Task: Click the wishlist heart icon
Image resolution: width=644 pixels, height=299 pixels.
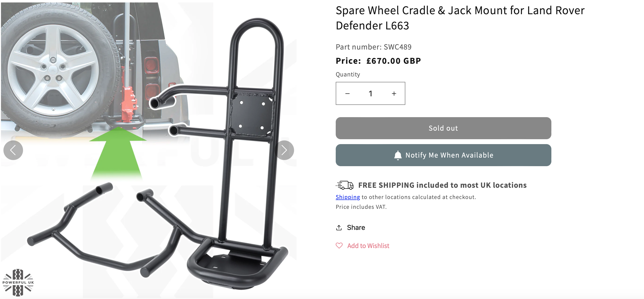Action: click(x=339, y=246)
